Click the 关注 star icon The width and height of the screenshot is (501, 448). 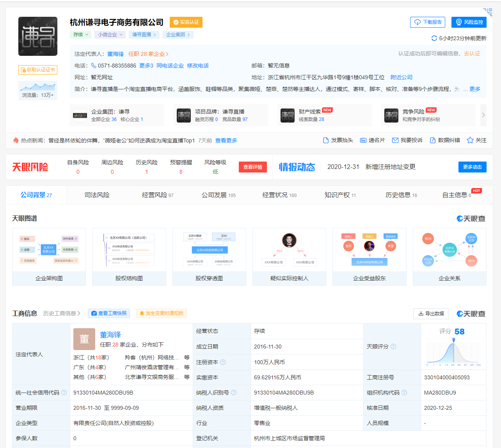470,140
